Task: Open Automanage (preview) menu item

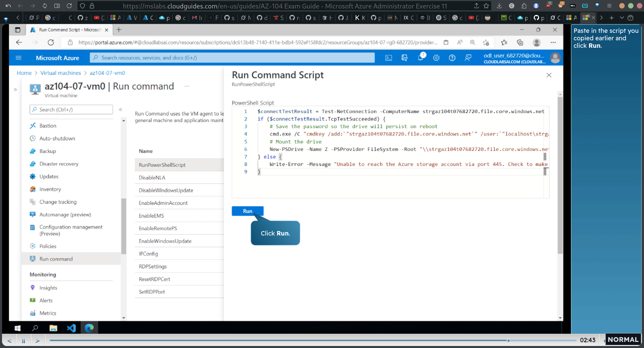Action: (x=65, y=214)
